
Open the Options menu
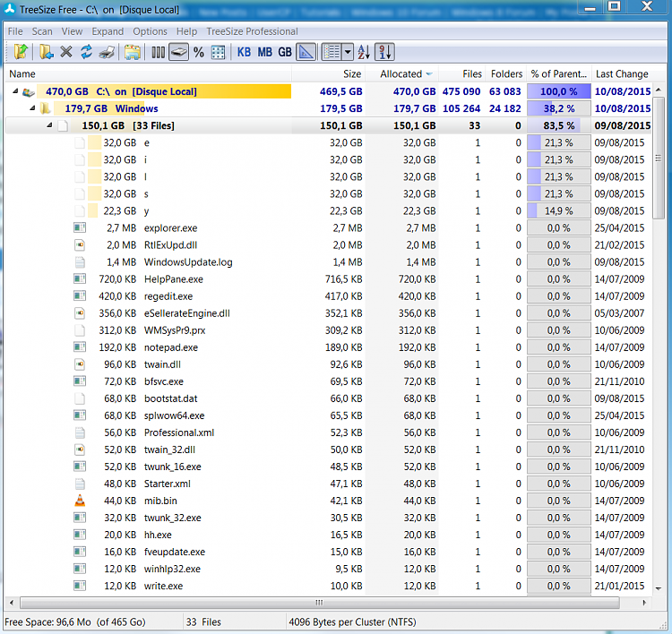150,31
